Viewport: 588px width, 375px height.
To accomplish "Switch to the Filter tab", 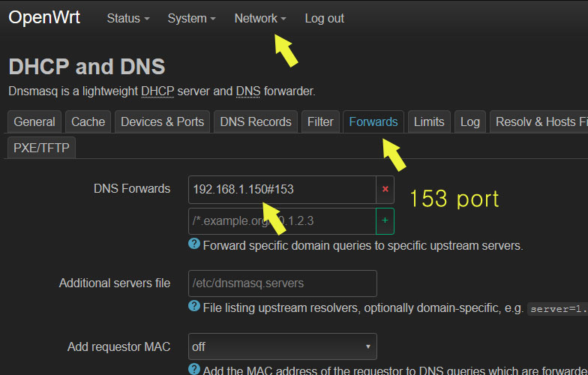I will pos(320,121).
